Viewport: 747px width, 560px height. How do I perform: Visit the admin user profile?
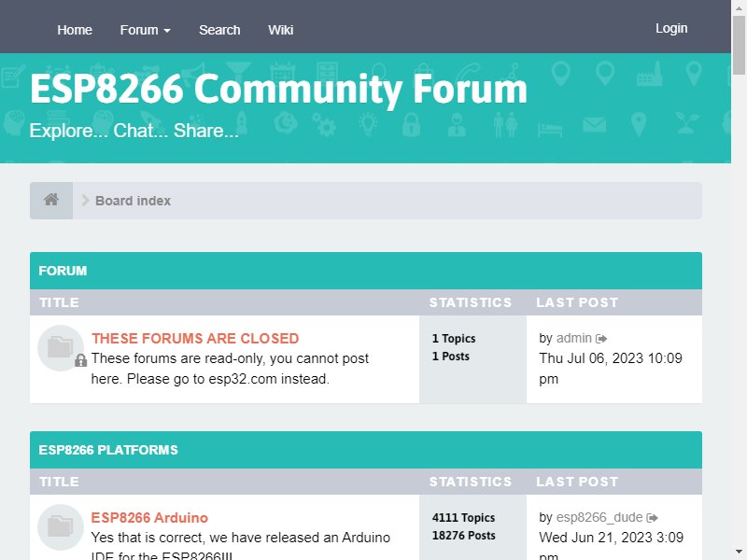pyautogui.click(x=574, y=338)
